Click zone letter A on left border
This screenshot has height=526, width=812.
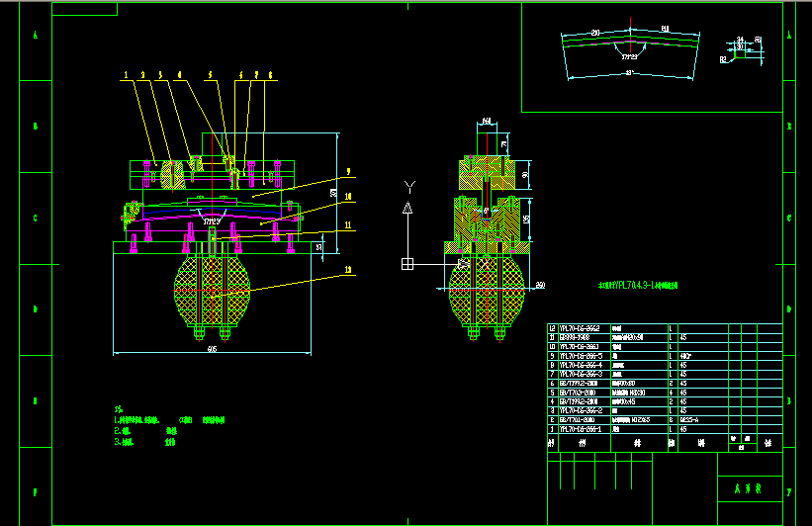click(x=36, y=36)
